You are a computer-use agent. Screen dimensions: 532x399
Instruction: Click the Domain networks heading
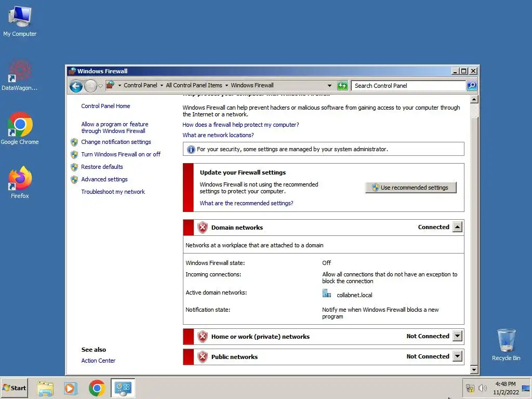(237, 228)
